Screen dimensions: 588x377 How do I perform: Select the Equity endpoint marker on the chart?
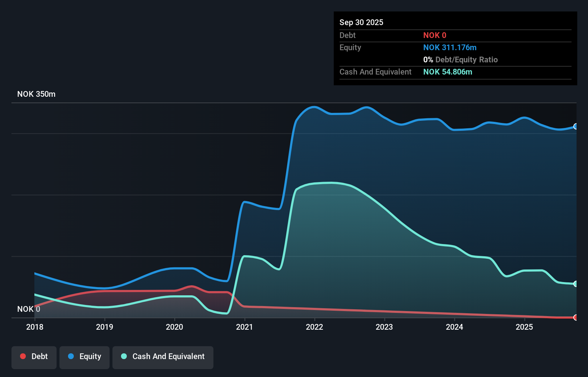click(x=575, y=127)
